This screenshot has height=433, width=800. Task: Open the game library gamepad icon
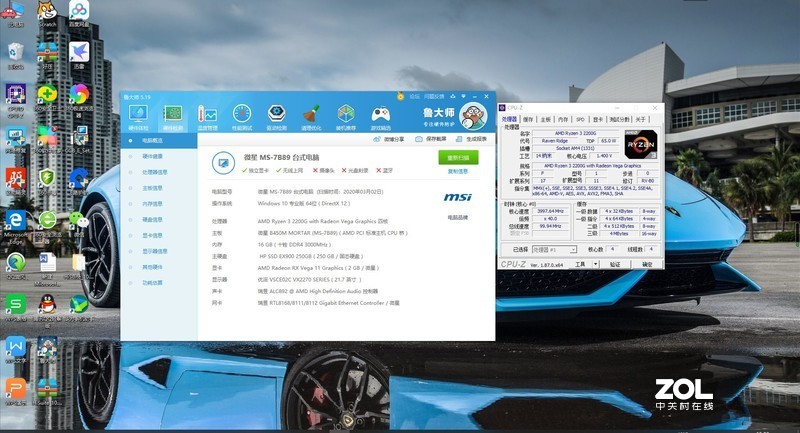pos(381,117)
